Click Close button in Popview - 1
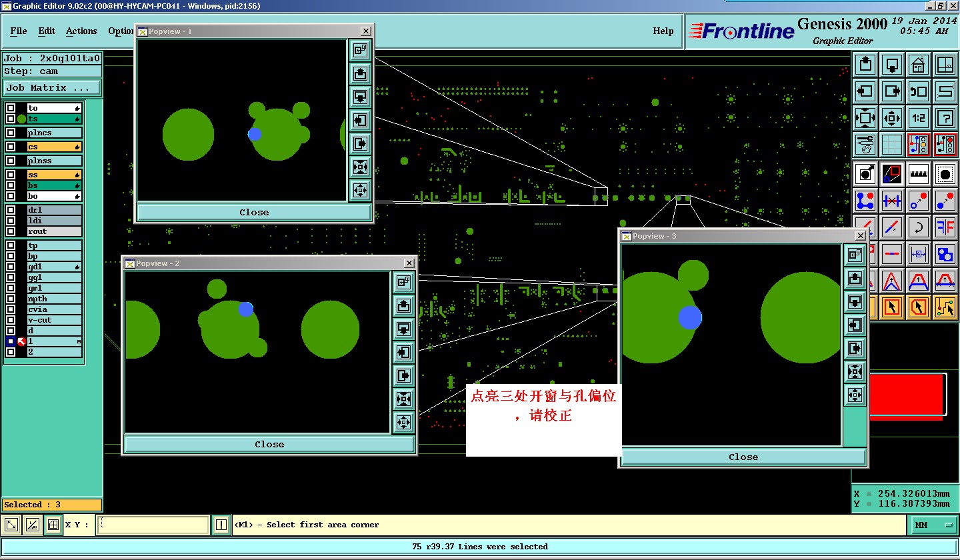The height and width of the screenshot is (560, 960). (x=254, y=212)
